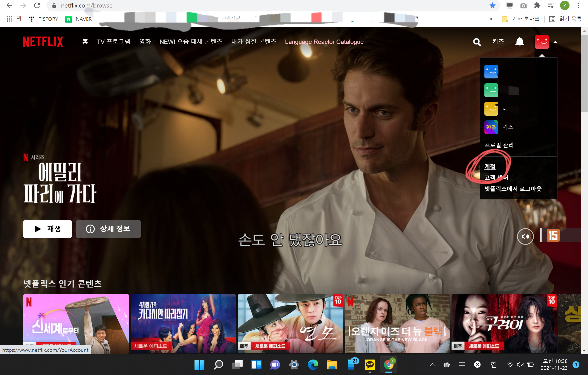Choose 넷플릭스에서 로그아웃
This screenshot has width=588, height=375.
click(513, 189)
